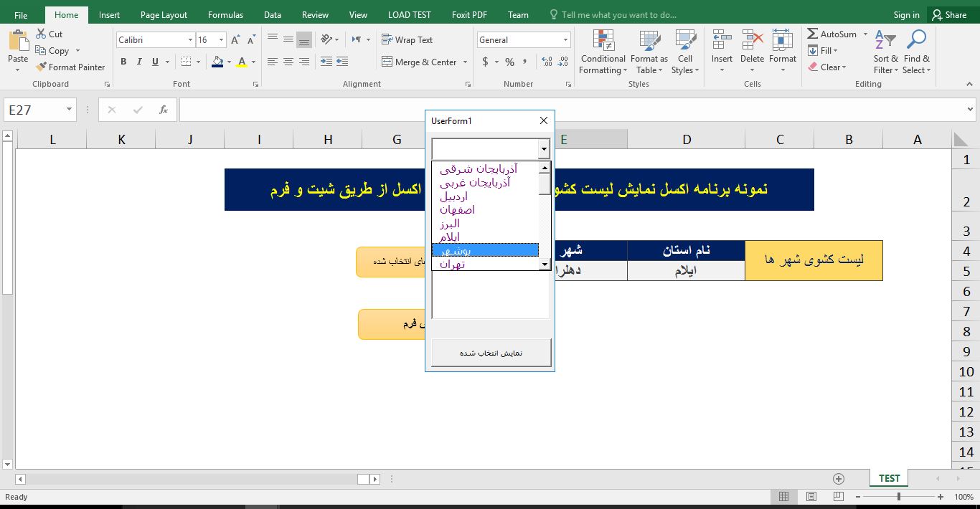
Task: Toggle Wrap Text on selected cell
Action: pos(407,40)
